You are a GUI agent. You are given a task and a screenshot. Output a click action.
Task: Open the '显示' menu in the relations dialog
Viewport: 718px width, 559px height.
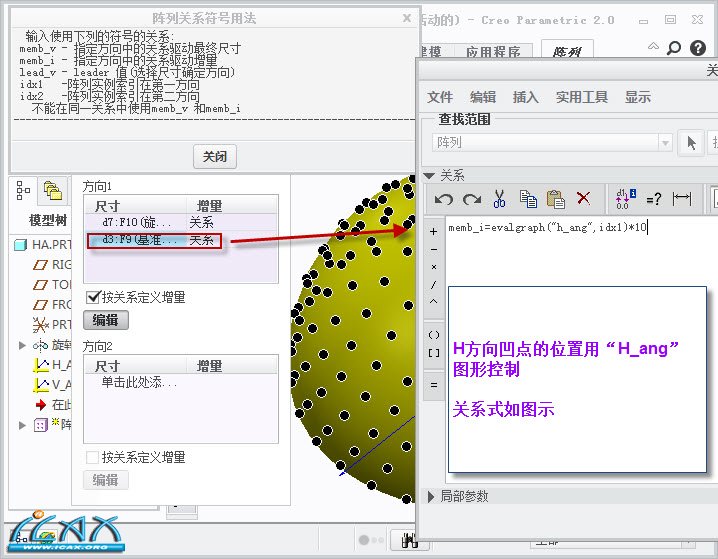point(637,97)
